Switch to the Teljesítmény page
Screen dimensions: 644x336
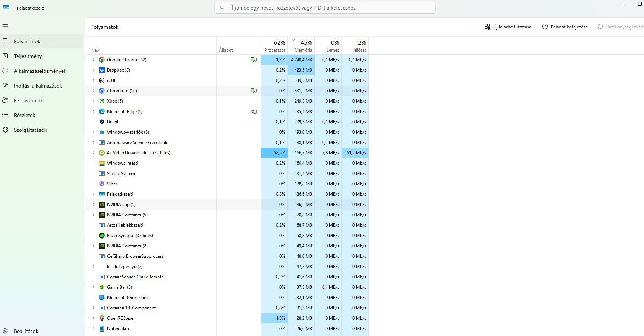click(42, 56)
